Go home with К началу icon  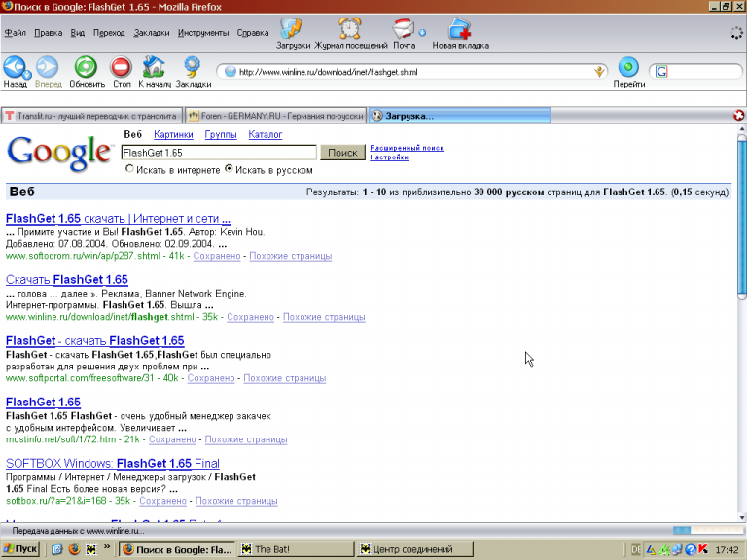[154, 68]
